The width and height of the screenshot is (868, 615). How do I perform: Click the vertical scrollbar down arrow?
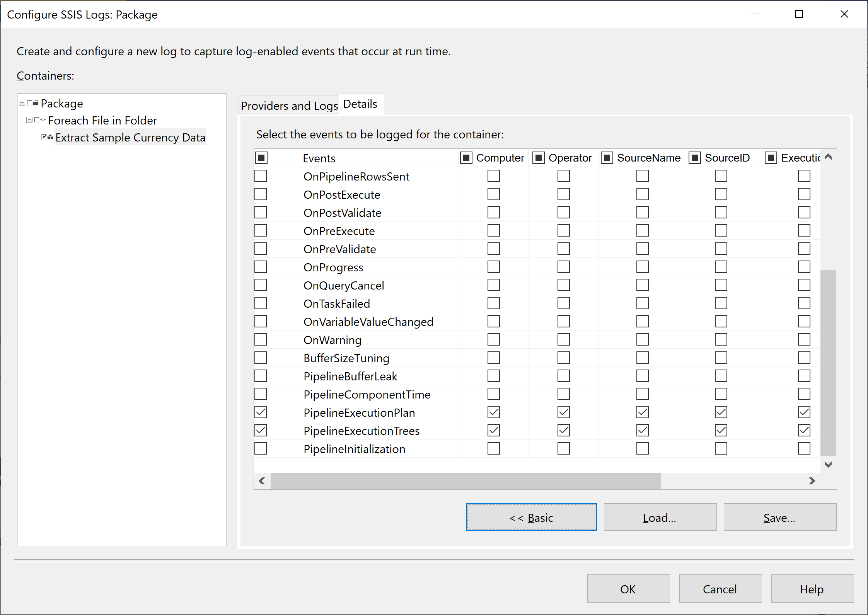(828, 464)
